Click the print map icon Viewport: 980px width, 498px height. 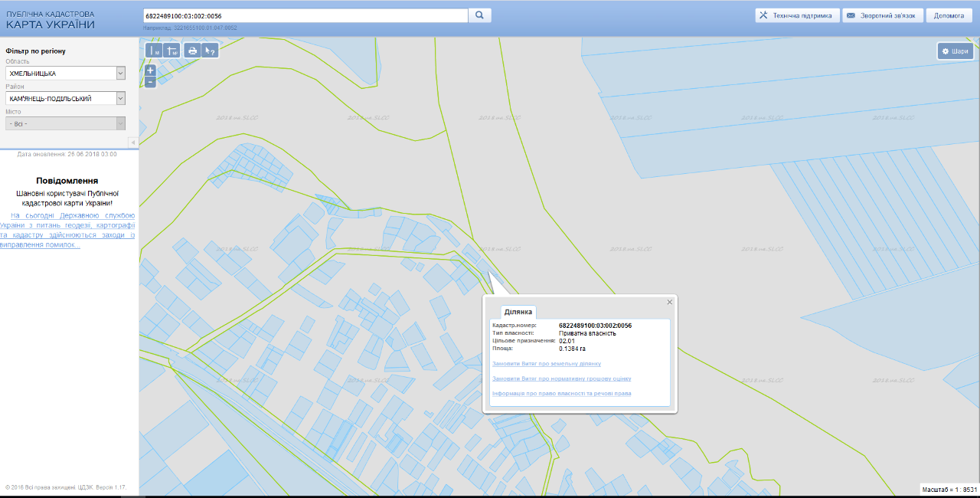(x=192, y=51)
